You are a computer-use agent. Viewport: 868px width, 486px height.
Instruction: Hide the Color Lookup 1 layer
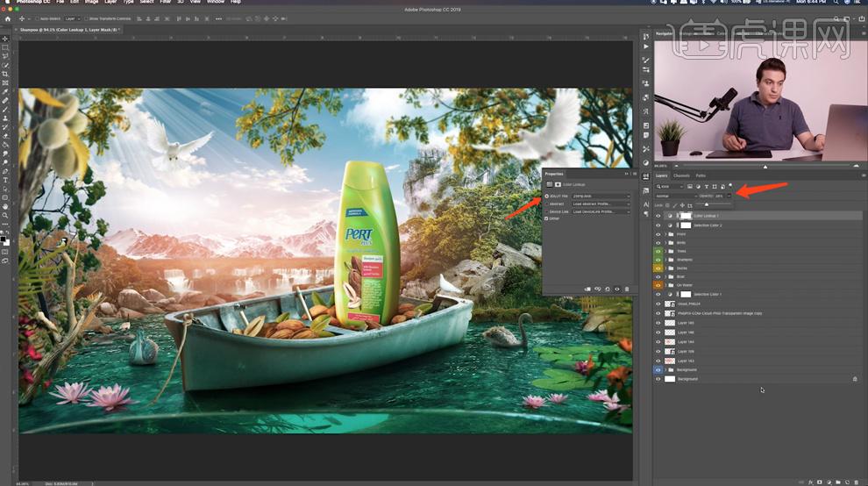pyautogui.click(x=658, y=216)
